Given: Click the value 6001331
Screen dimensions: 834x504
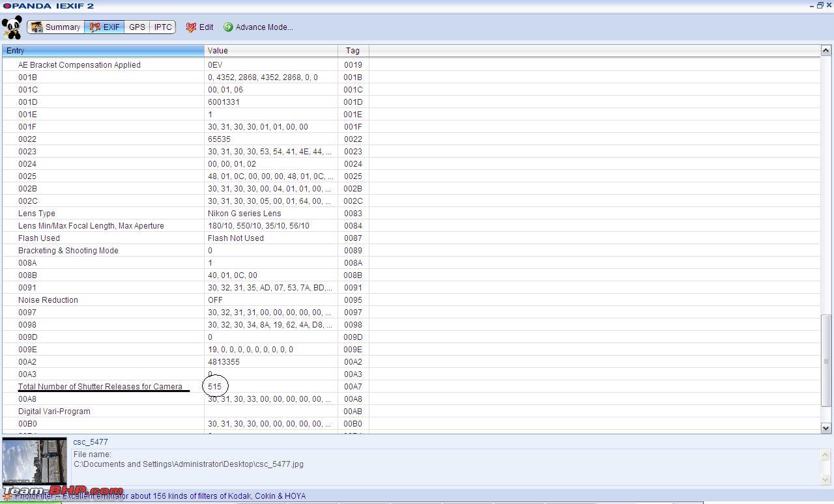Looking at the screenshot, I should (223, 102).
